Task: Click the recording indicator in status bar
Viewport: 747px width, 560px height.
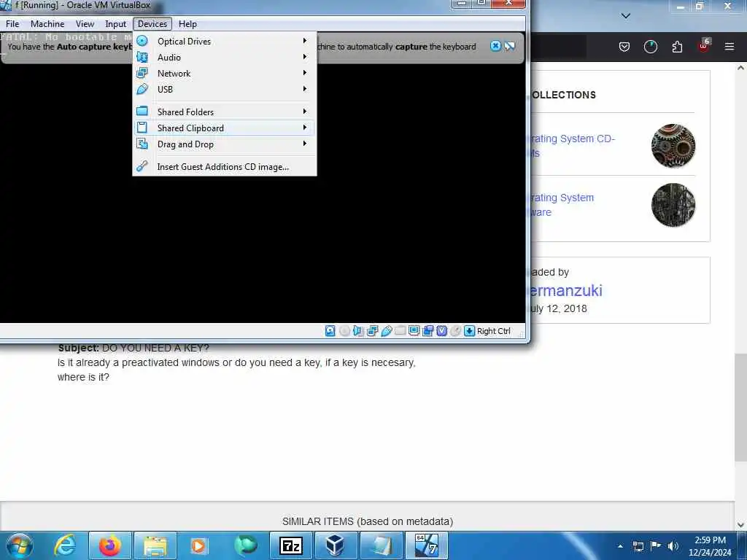Action: (x=427, y=331)
